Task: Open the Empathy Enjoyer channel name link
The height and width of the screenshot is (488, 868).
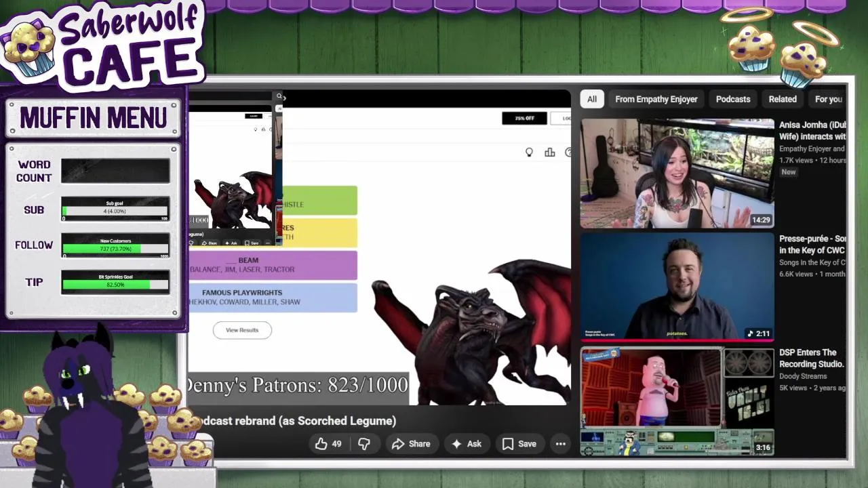Action: [812, 148]
